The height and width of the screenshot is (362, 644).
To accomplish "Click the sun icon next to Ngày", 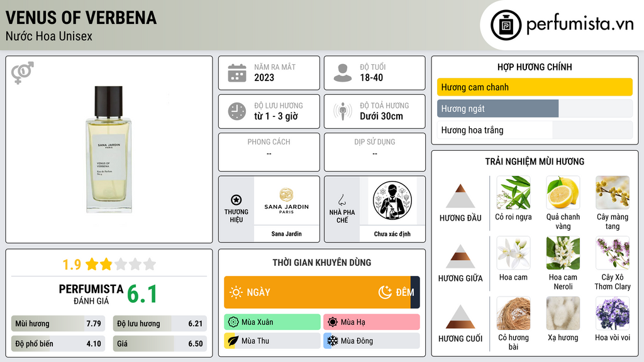I will click(236, 292).
